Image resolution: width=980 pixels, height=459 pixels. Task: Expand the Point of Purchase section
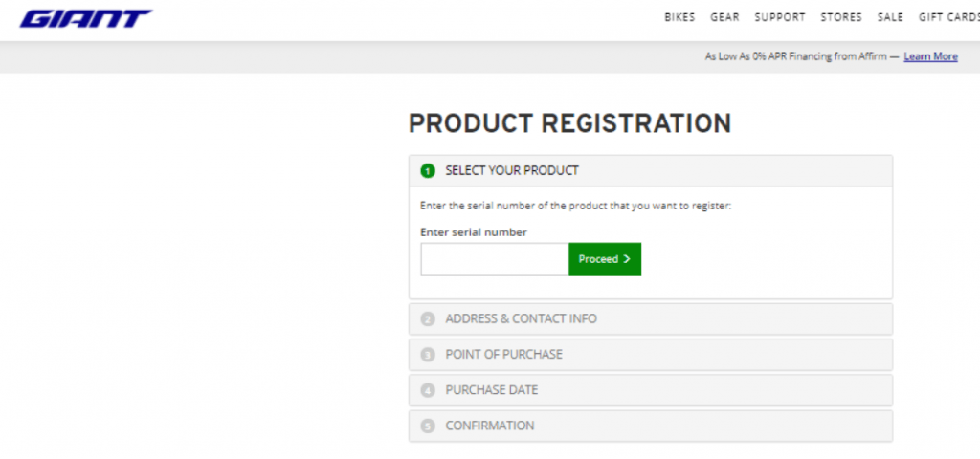(x=651, y=355)
